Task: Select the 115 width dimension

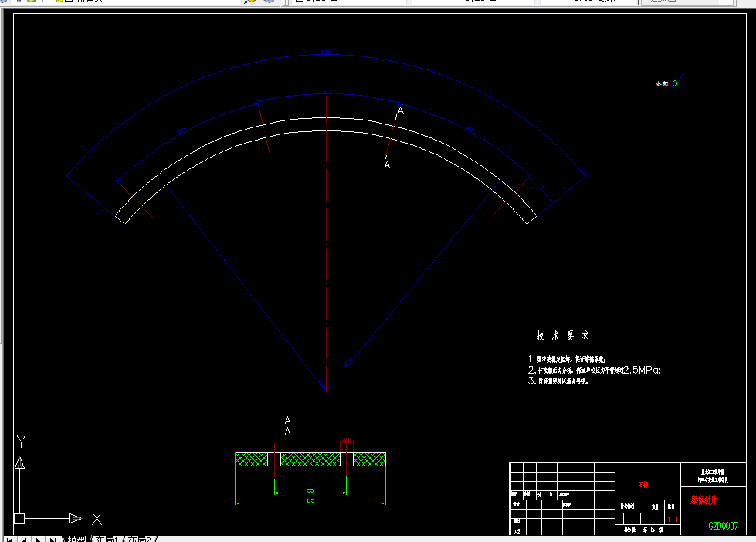Action: coord(310,500)
